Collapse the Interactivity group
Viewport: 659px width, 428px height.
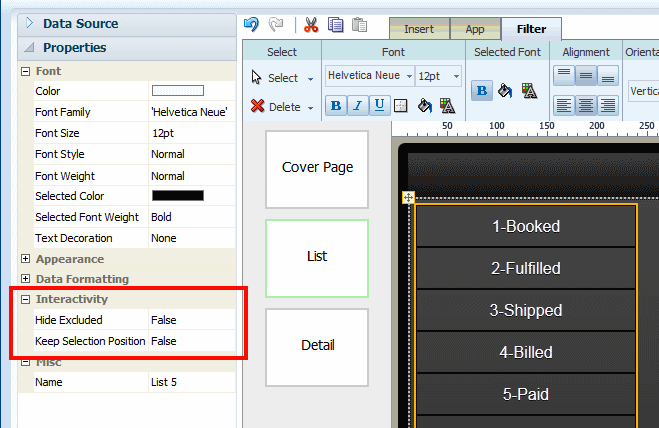click(x=26, y=299)
